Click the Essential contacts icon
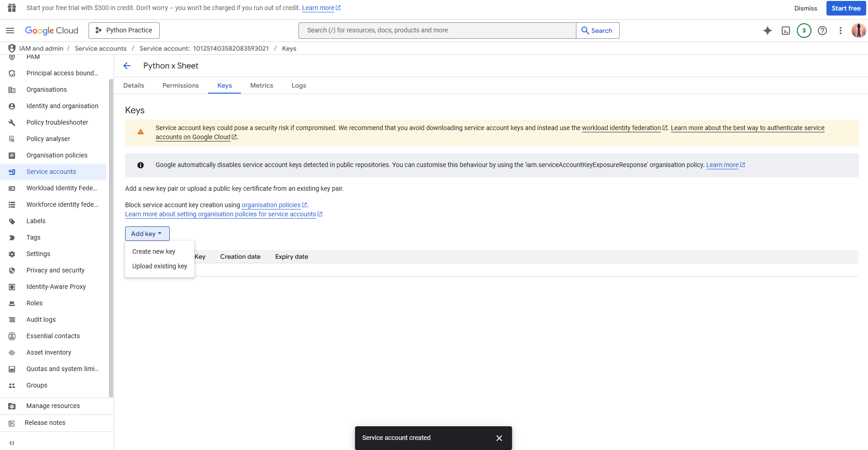868x450 pixels. click(12, 336)
